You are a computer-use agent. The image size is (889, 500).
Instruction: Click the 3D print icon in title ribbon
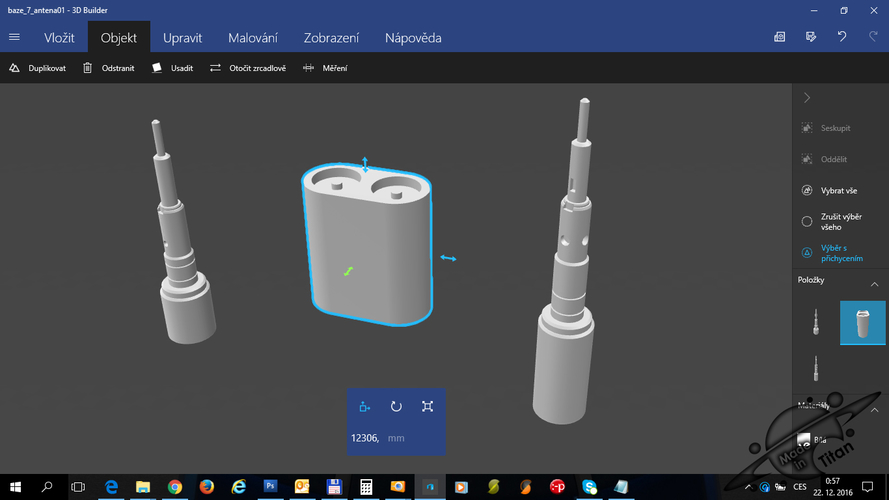[780, 37]
